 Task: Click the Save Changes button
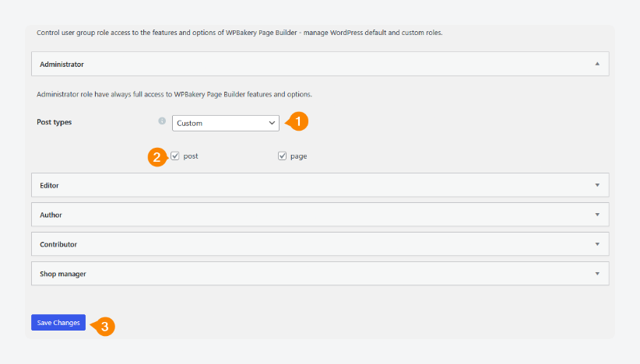(58, 323)
